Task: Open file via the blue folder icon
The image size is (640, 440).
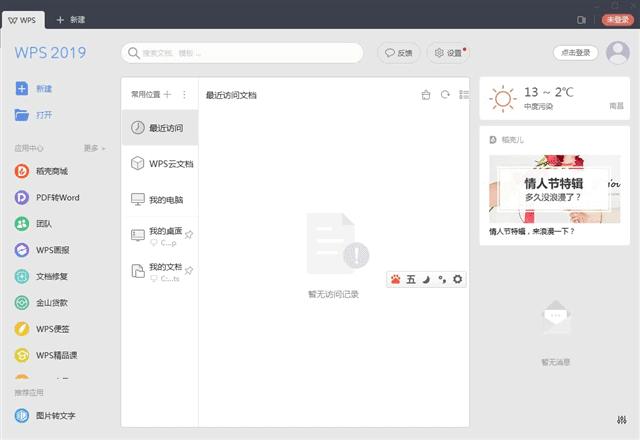Action: tap(22, 115)
